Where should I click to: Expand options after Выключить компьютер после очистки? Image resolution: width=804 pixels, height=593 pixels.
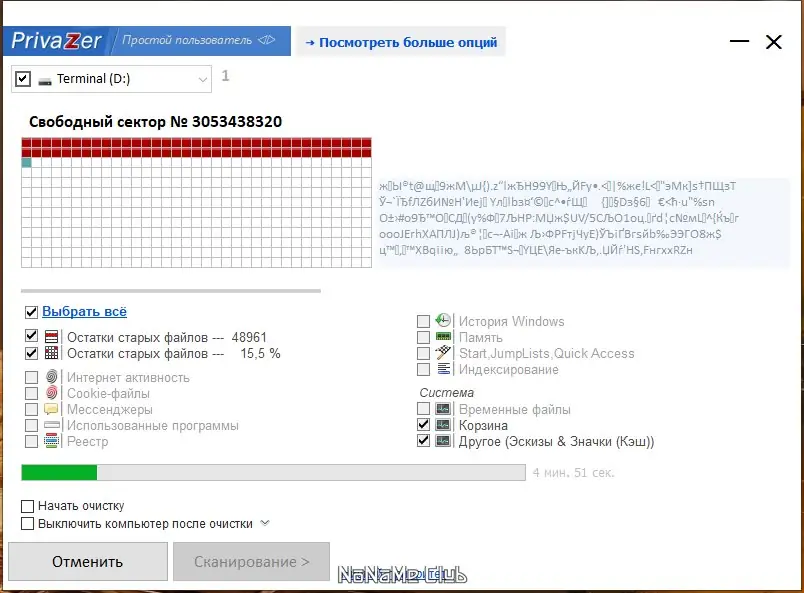tap(265, 523)
